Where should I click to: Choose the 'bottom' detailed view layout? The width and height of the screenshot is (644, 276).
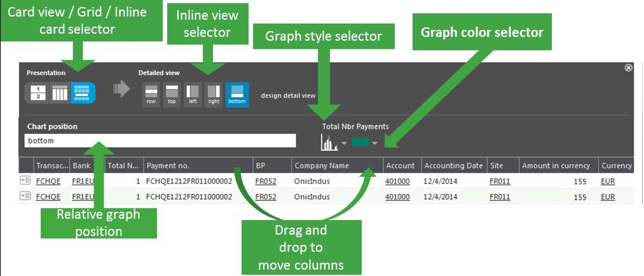click(x=237, y=94)
